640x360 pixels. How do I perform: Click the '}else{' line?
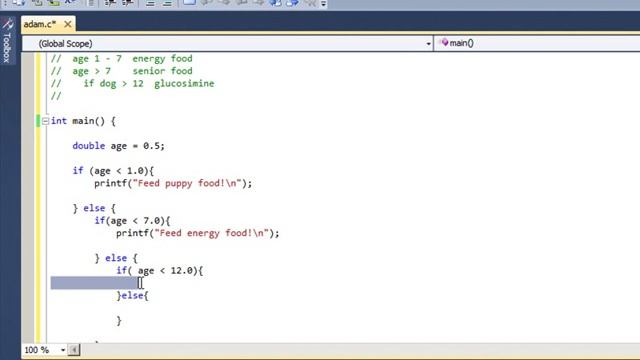click(133, 296)
